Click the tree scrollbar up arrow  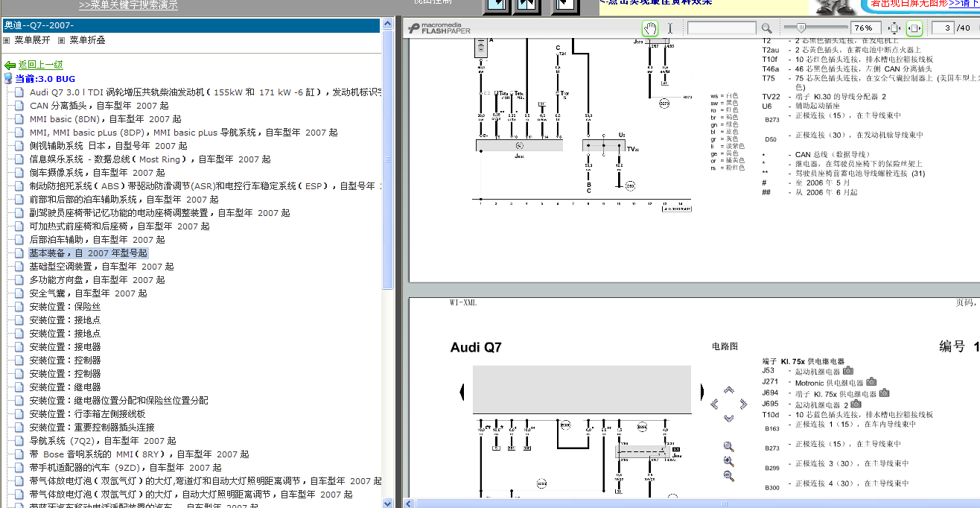(x=388, y=25)
